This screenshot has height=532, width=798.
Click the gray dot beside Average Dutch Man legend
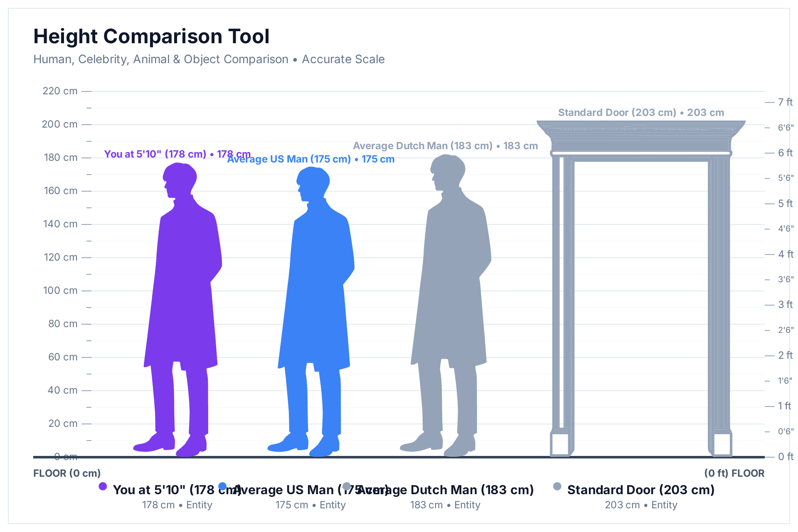(x=346, y=486)
